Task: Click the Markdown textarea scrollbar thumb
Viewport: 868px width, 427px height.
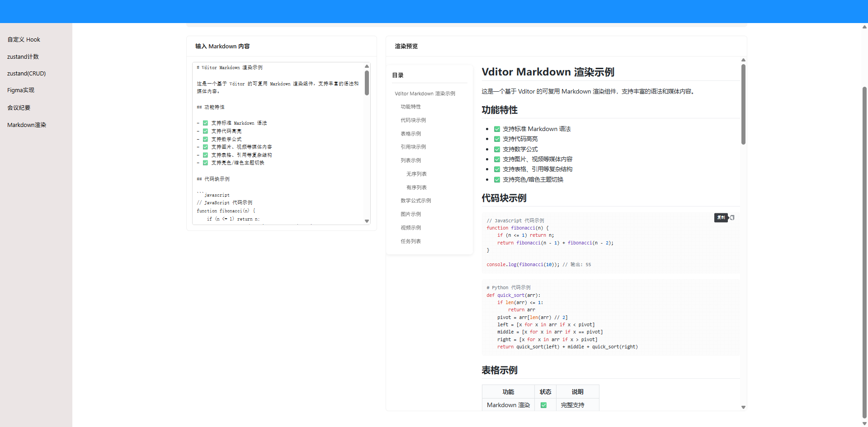Action: [x=367, y=83]
